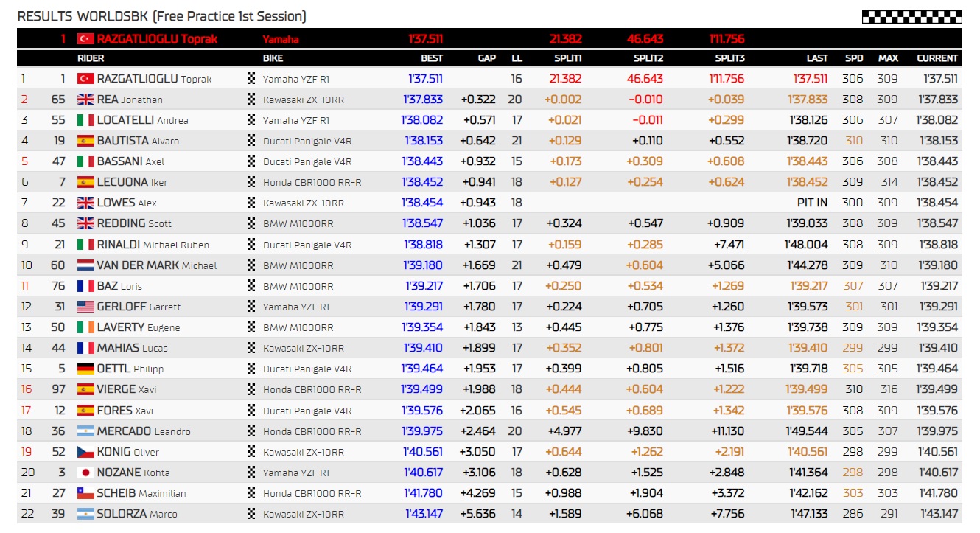Click checkered flag icon in Solorza's row
Viewport: 980px width, 533px height.
coord(252,513)
